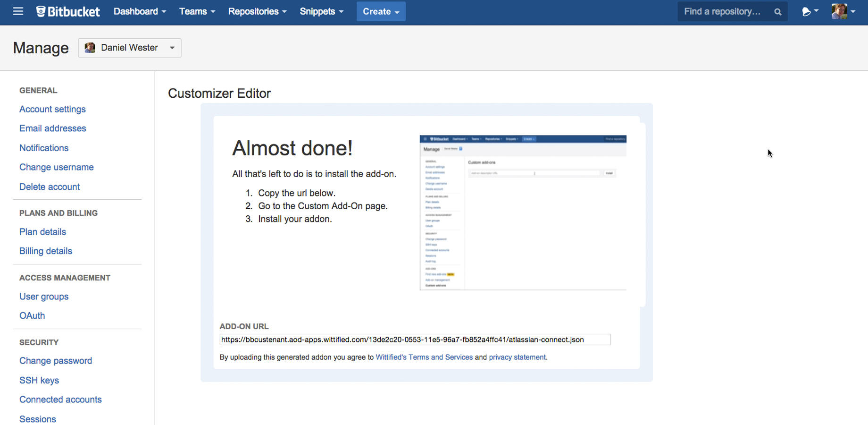This screenshot has width=868, height=425.
Task: Click step 'Install your addon.'
Action: click(295, 219)
